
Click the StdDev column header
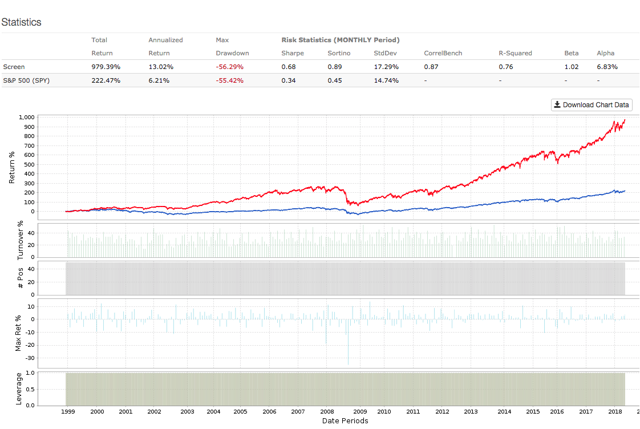pyautogui.click(x=385, y=53)
